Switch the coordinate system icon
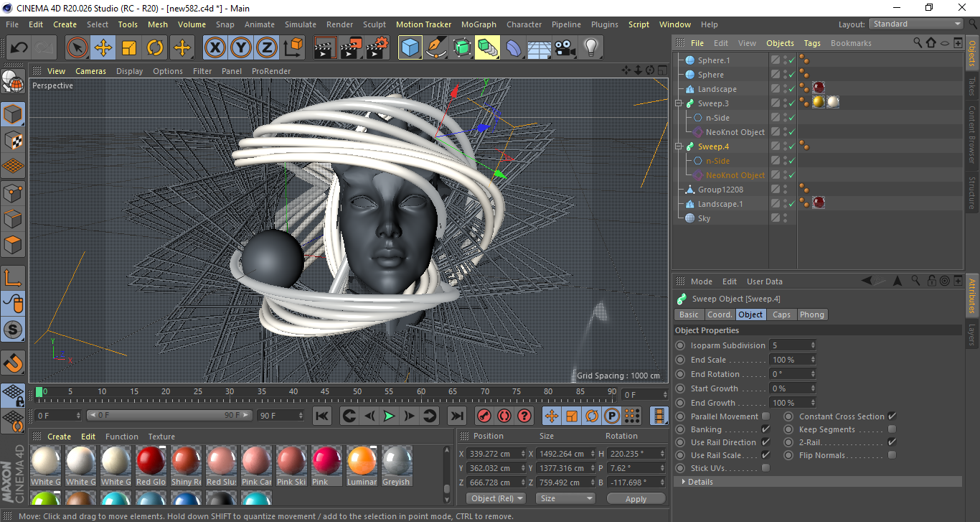The width and height of the screenshot is (980, 522). tap(293, 48)
